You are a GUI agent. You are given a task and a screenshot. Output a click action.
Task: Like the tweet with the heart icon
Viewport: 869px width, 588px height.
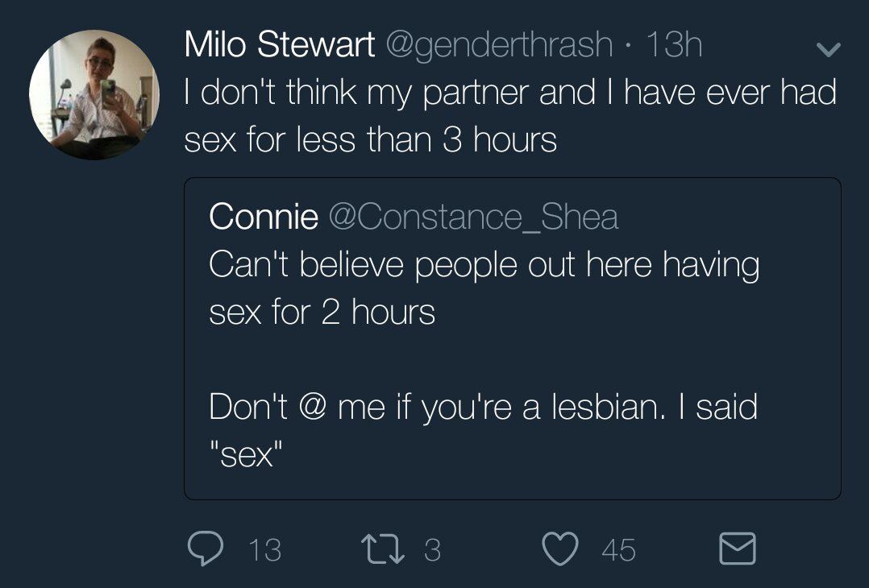click(561, 549)
